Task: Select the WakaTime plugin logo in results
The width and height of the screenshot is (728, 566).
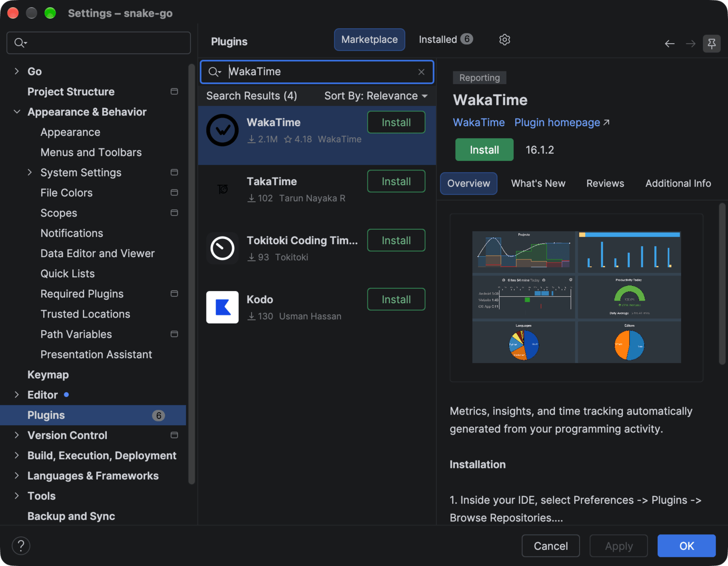Action: pos(222,130)
